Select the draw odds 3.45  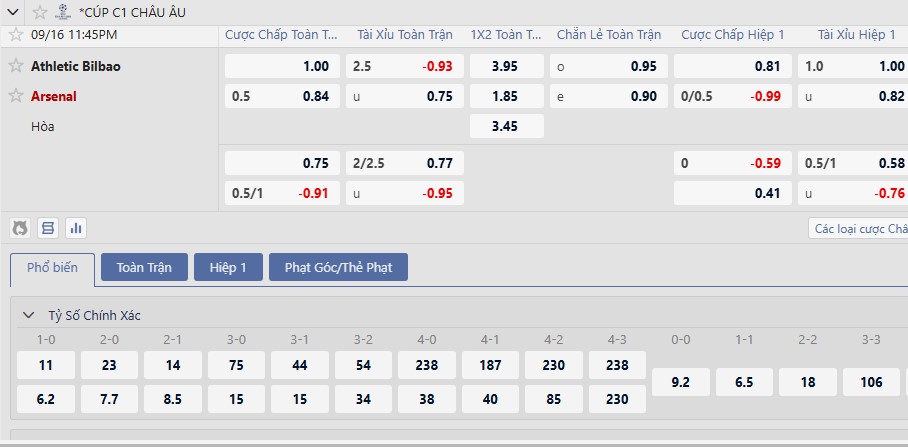click(x=506, y=126)
